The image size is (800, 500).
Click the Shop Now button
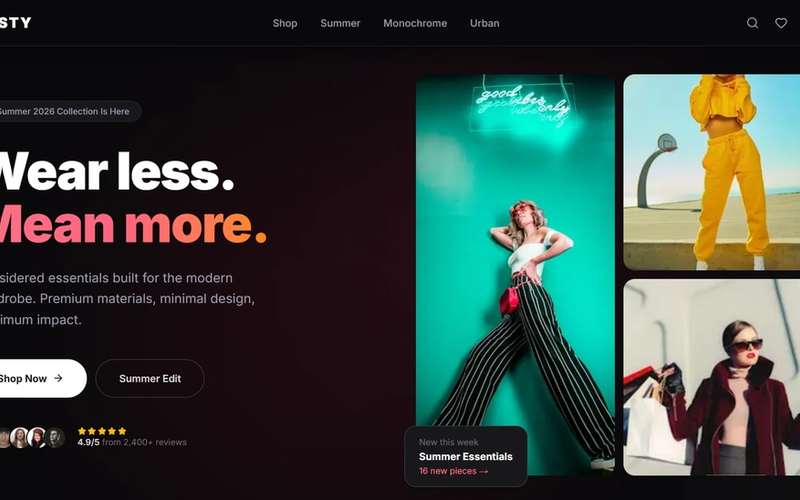pos(43,379)
